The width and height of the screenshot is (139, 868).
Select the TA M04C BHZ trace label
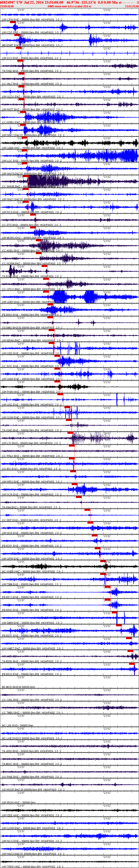[x=32, y=764]
